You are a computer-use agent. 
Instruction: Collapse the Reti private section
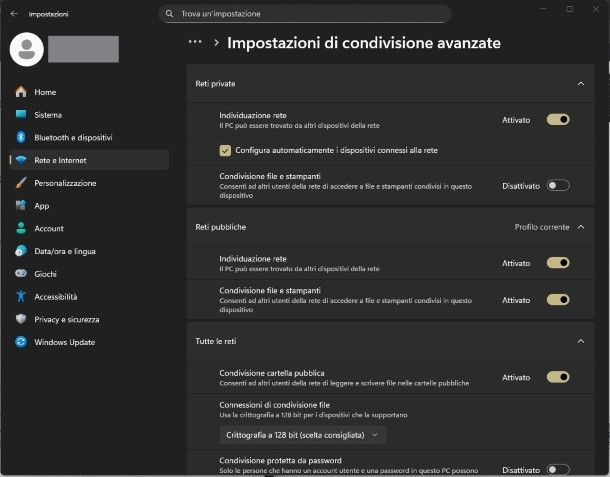pos(581,84)
